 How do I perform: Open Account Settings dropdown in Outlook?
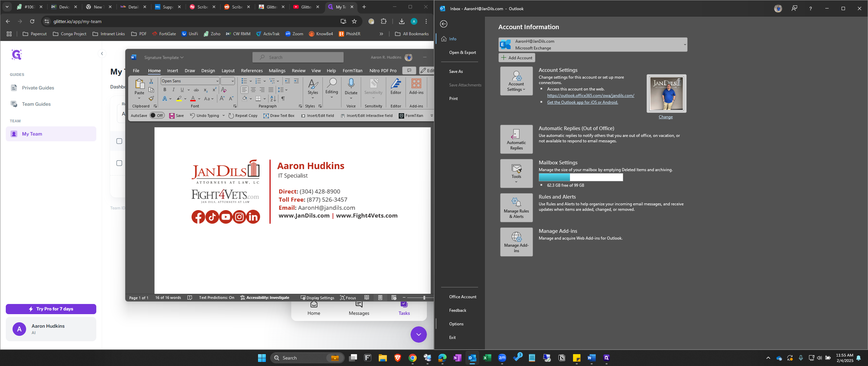tap(516, 81)
